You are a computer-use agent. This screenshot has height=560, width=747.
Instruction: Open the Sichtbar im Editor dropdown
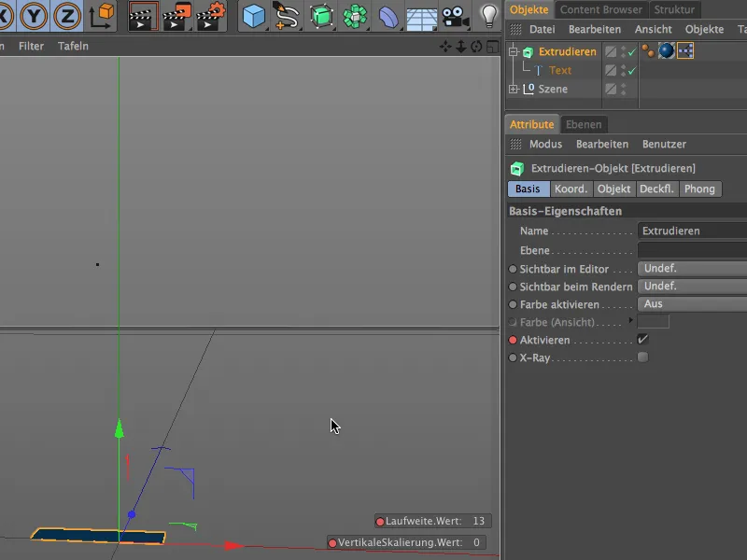click(x=692, y=269)
